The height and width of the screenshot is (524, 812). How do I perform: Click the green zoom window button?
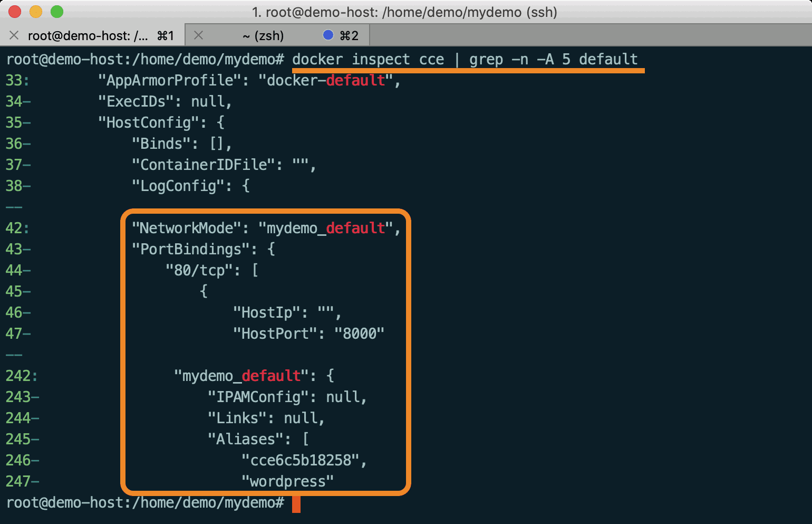(x=57, y=12)
